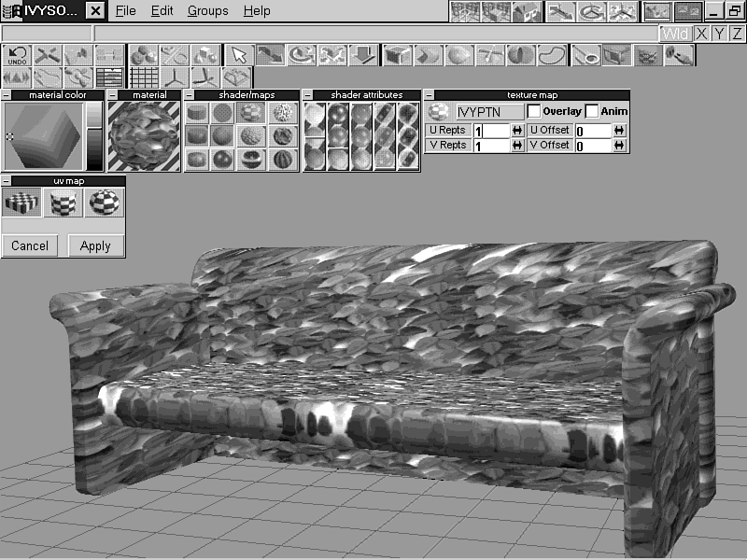
Task: Toggle the X axis button
Action: [x=701, y=34]
